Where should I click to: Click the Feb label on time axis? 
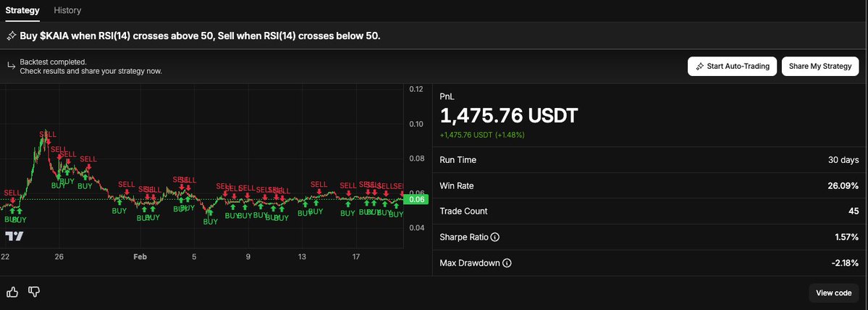140,257
